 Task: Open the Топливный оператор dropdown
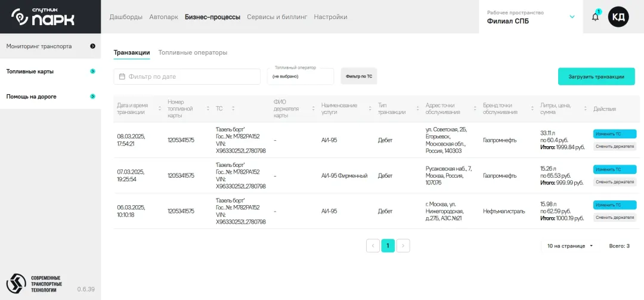301,76
